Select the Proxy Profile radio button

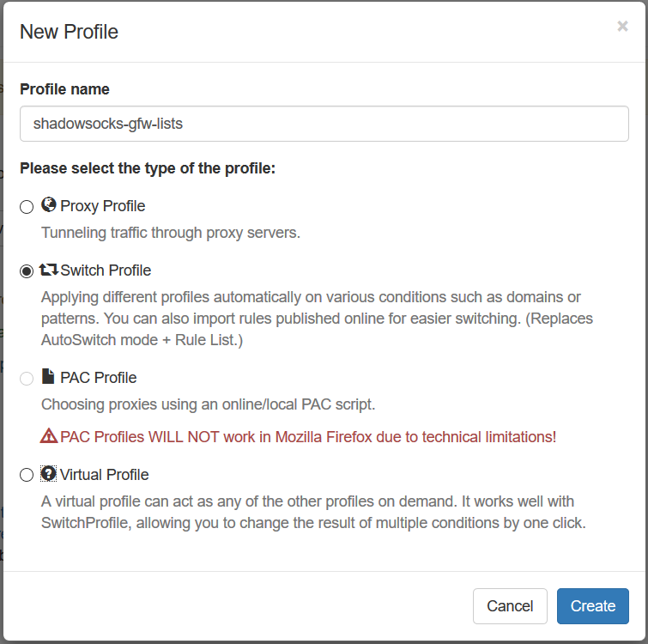[x=27, y=207]
